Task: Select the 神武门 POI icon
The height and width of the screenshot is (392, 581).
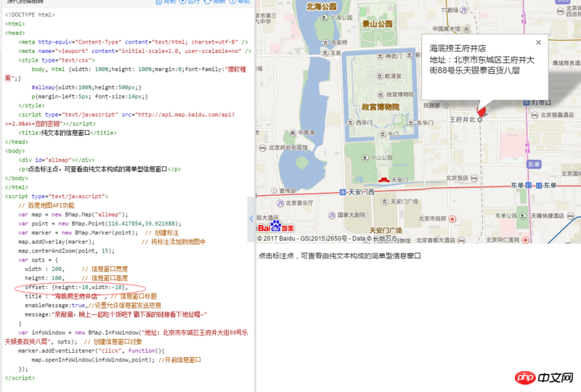Action: tap(380, 56)
